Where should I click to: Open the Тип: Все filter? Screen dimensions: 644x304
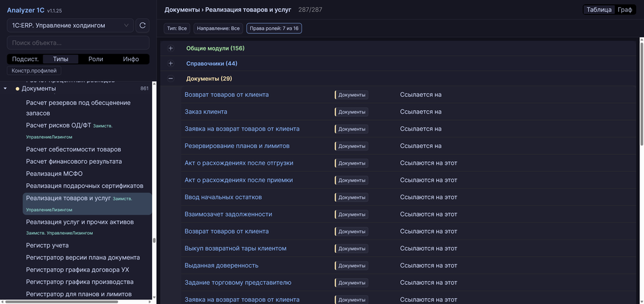click(x=177, y=29)
